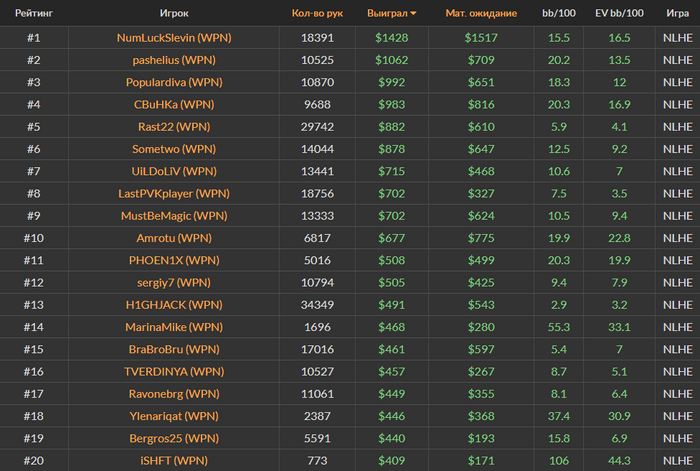700x471 pixels.
Task: Sort by EV bb/100 column header
Action: click(619, 13)
